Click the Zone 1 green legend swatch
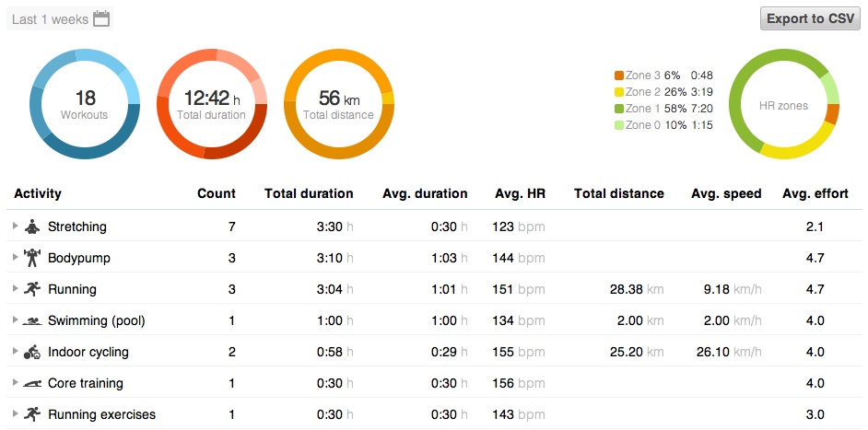Viewport: 868px width, 430px height. point(618,109)
